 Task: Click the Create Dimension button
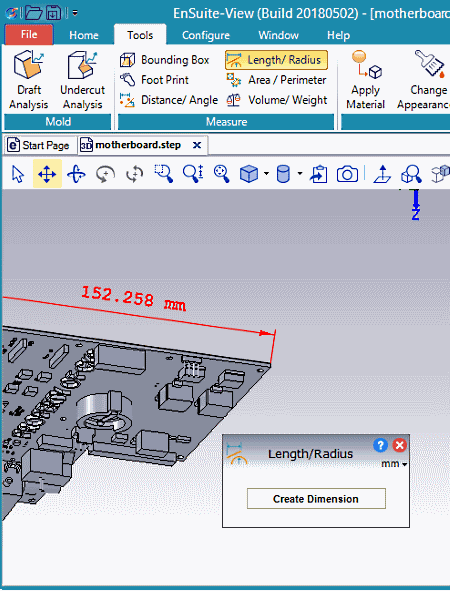(x=316, y=499)
